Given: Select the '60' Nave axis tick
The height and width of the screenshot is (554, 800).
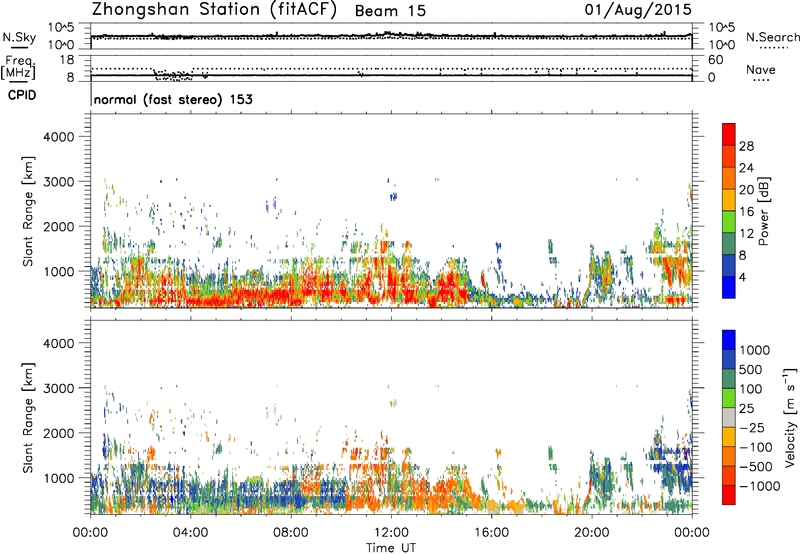Looking at the screenshot, I should pos(716,60).
